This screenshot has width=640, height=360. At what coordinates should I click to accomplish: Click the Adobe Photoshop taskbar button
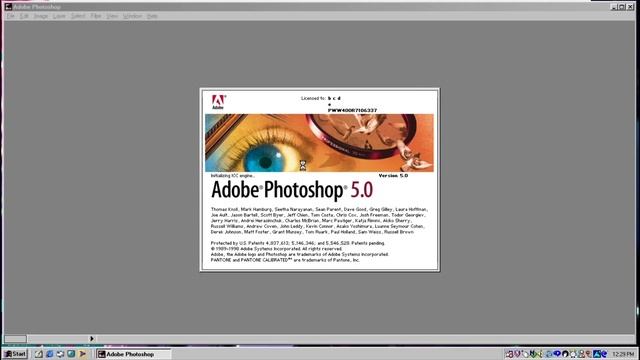[x=133, y=354]
